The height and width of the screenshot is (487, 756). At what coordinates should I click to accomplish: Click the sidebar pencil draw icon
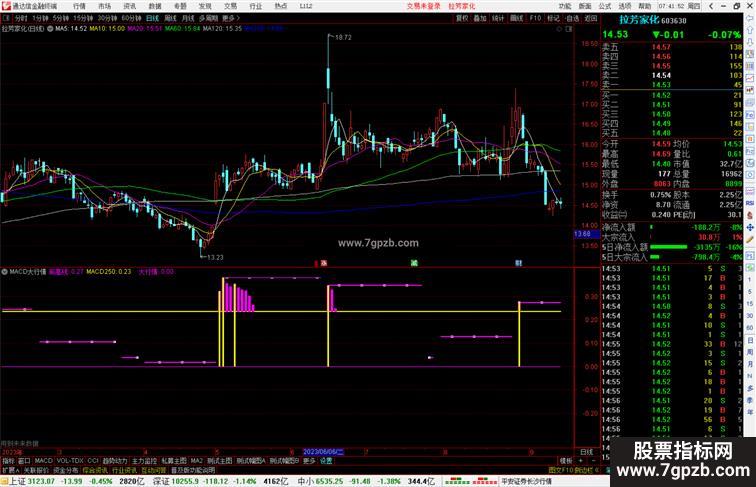[750, 239]
